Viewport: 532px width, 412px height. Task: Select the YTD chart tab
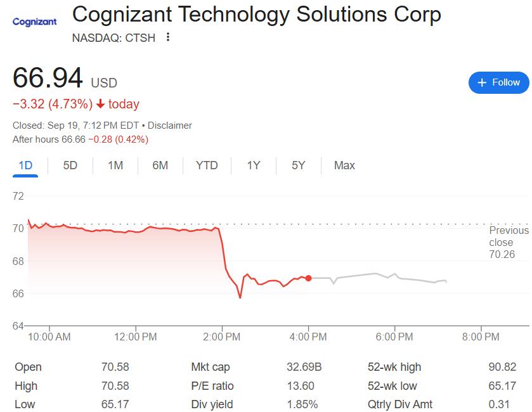point(207,165)
